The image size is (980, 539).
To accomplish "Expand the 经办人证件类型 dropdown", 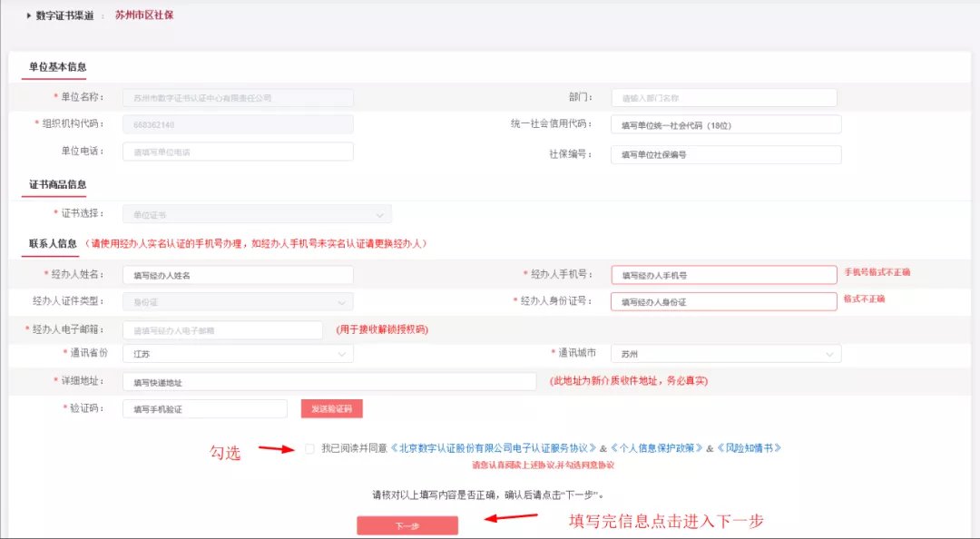I will coord(238,302).
